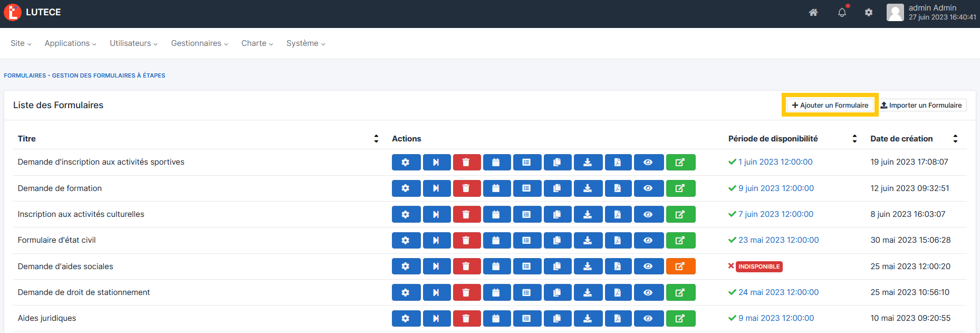
Task: Open the Charte menu
Action: 257,43
